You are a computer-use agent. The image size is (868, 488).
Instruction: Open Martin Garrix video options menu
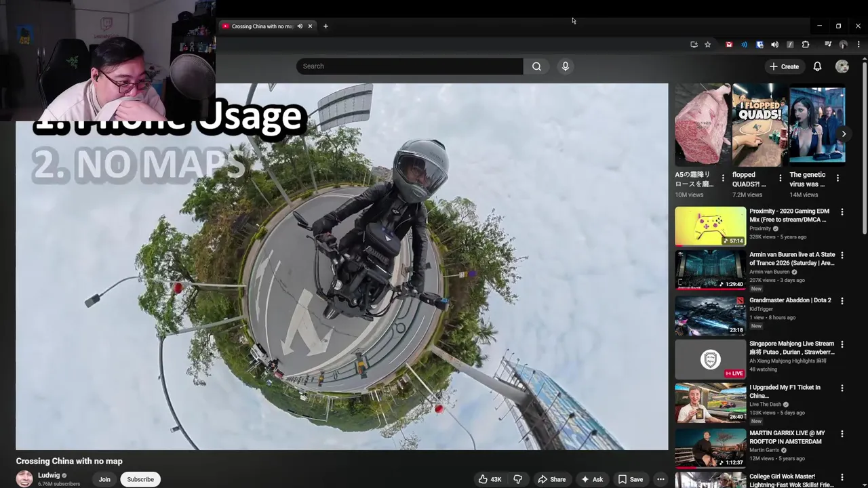tap(842, 434)
